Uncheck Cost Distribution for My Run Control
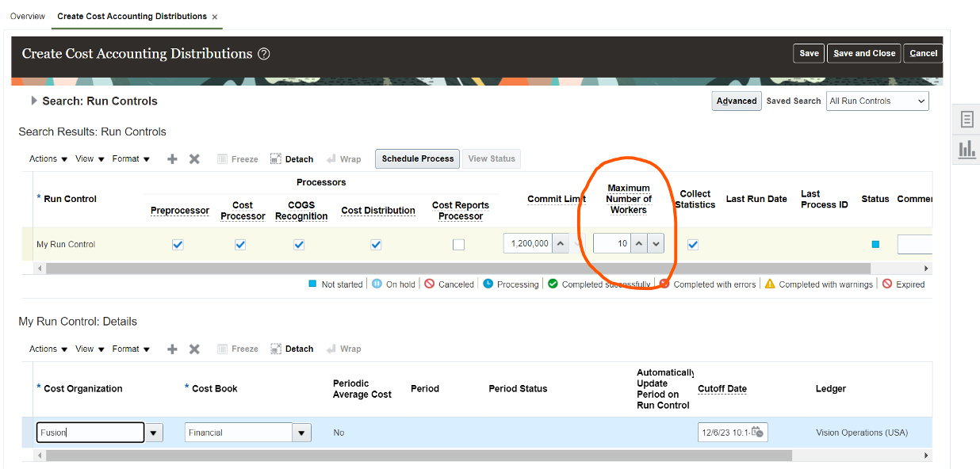This screenshot has width=980, height=469. pos(376,245)
